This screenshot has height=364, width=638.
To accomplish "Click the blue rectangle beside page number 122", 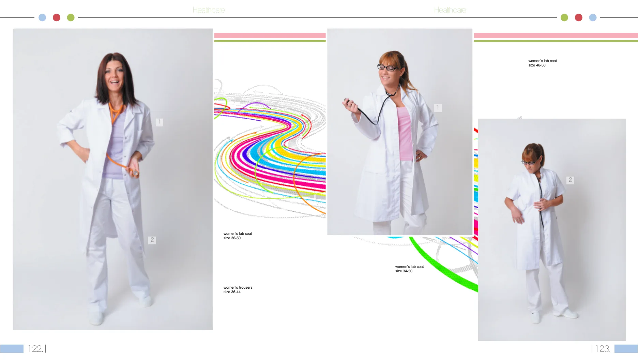I will coord(12,349).
